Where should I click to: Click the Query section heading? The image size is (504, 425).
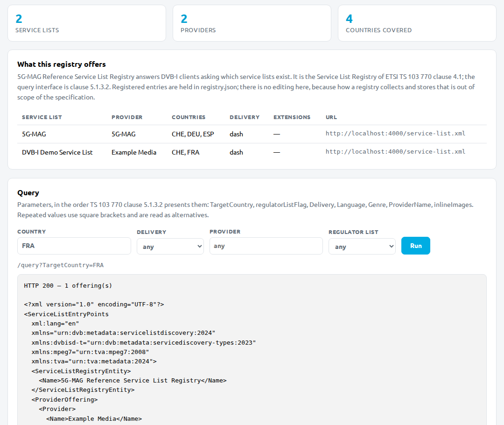point(28,193)
